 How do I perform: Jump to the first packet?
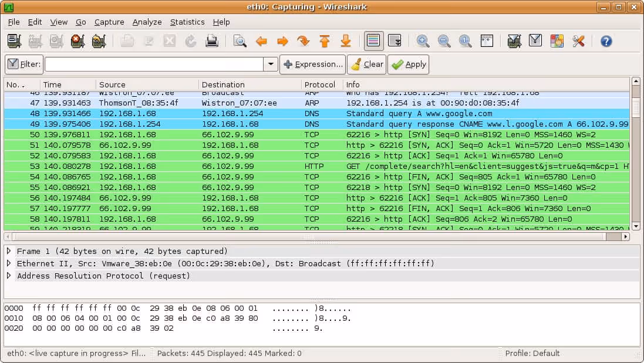tap(325, 41)
